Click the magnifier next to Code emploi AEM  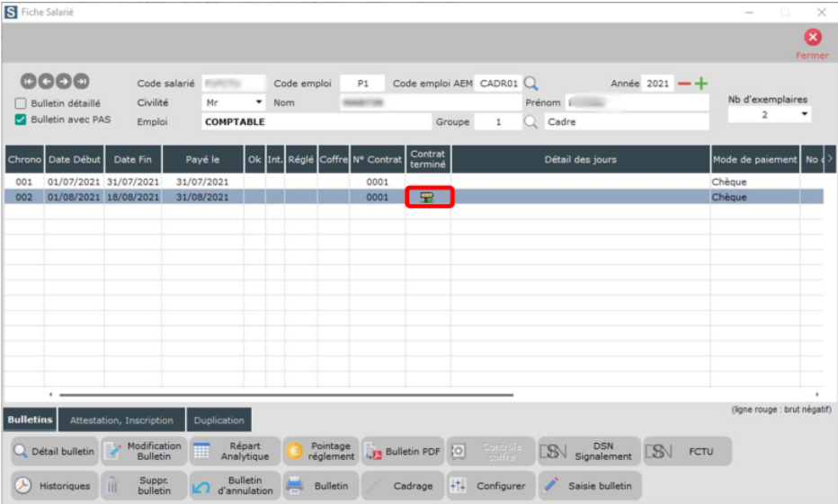531,84
